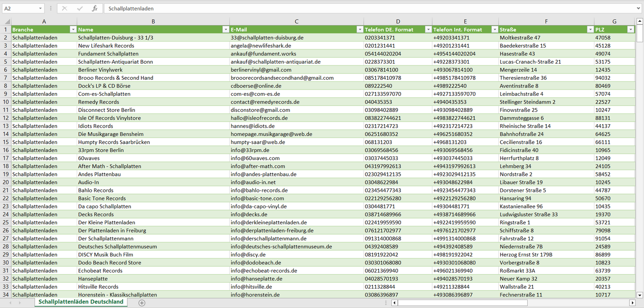
Task: Click horizontal scrollbar right arrow
Action: pos(632,303)
